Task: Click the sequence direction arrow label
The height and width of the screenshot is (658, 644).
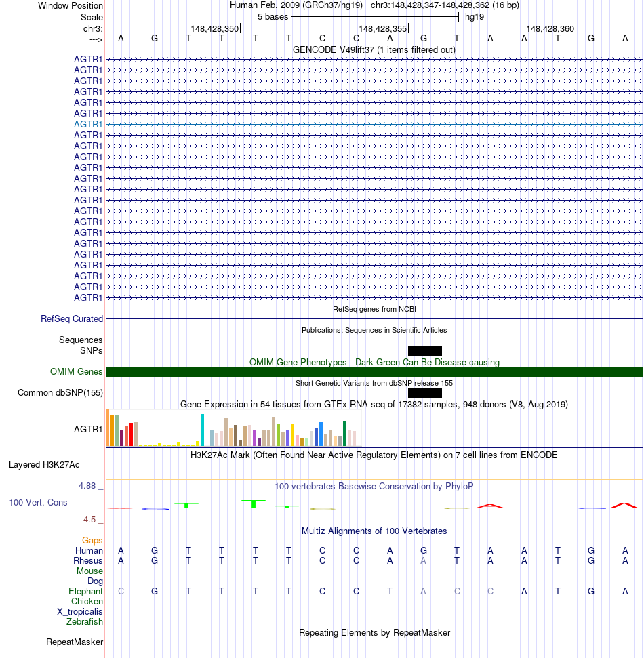Action: pyautogui.click(x=96, y=39)
